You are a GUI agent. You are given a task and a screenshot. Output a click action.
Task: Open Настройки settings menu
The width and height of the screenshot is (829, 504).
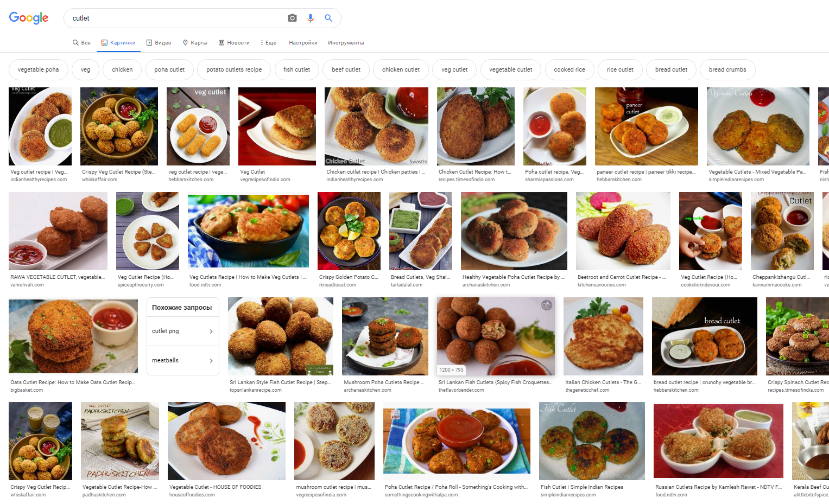303,42
